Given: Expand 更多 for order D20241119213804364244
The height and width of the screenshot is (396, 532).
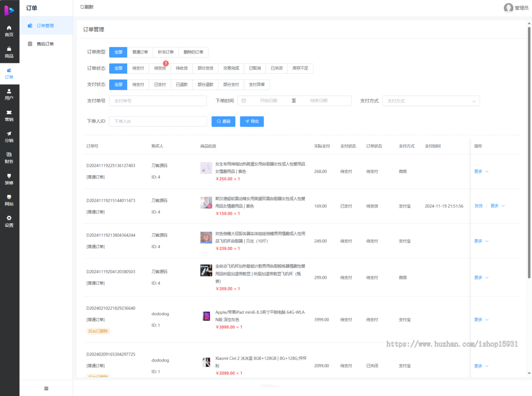Looking at the screenshot, I should (x=481, y=241).
